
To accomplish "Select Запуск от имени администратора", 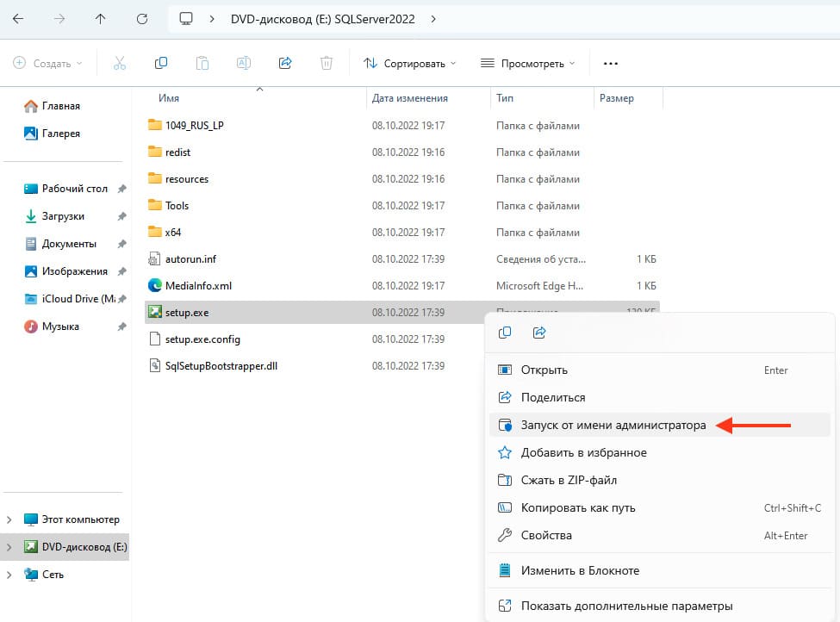I will 660,425.
